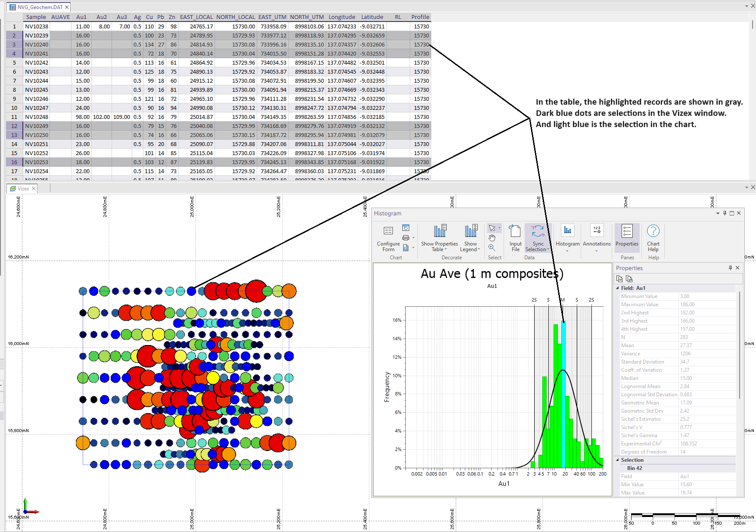The image size is (756, 532).
Task: Toggle Sync Selection on the histogram
Action: coord(538,237)
